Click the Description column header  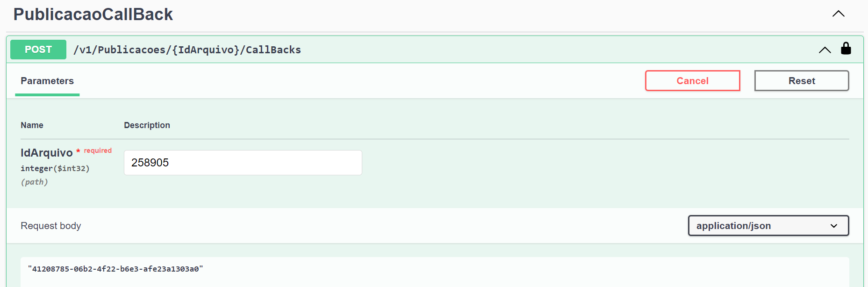point(147,125)
